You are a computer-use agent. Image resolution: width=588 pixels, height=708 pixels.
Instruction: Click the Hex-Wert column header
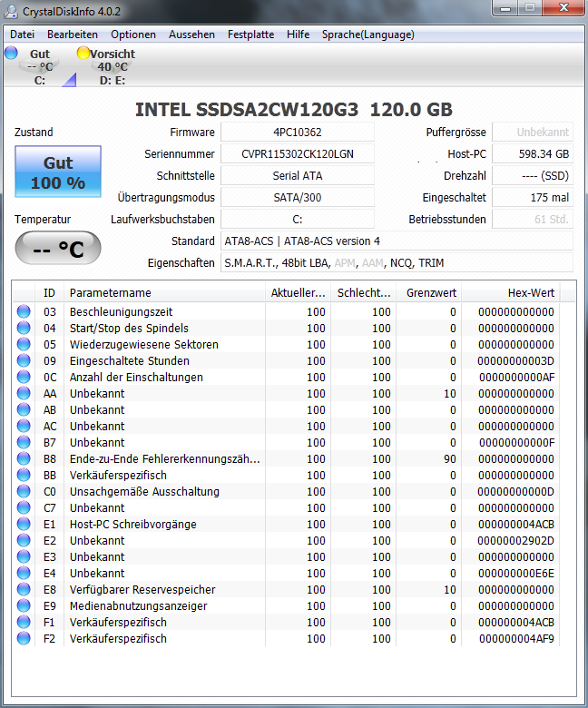pyautogui.click(x=511, y=292)
